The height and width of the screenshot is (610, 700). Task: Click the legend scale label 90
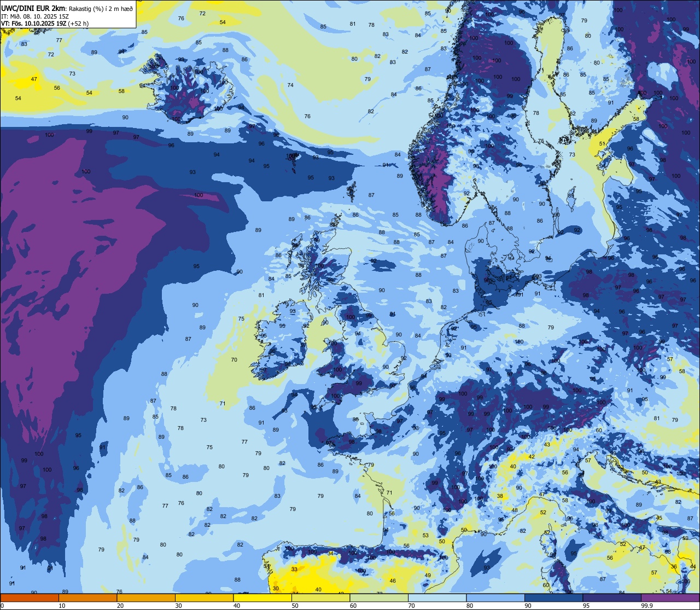528,606
